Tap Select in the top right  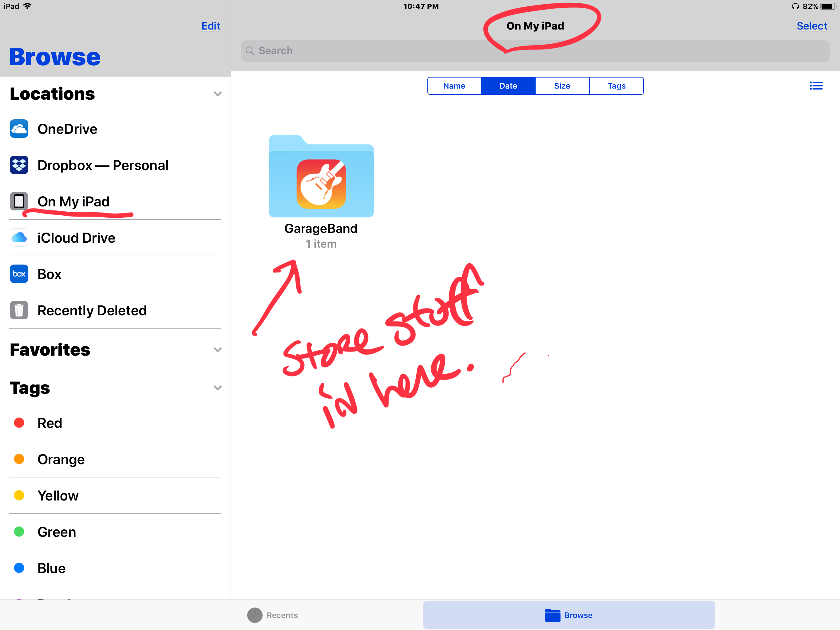coord(811,26)
